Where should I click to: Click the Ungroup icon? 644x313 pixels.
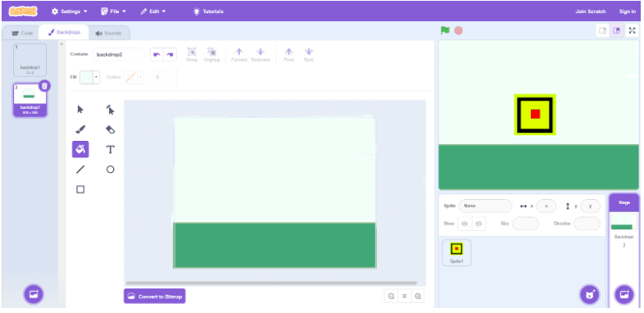pos(212,55)
